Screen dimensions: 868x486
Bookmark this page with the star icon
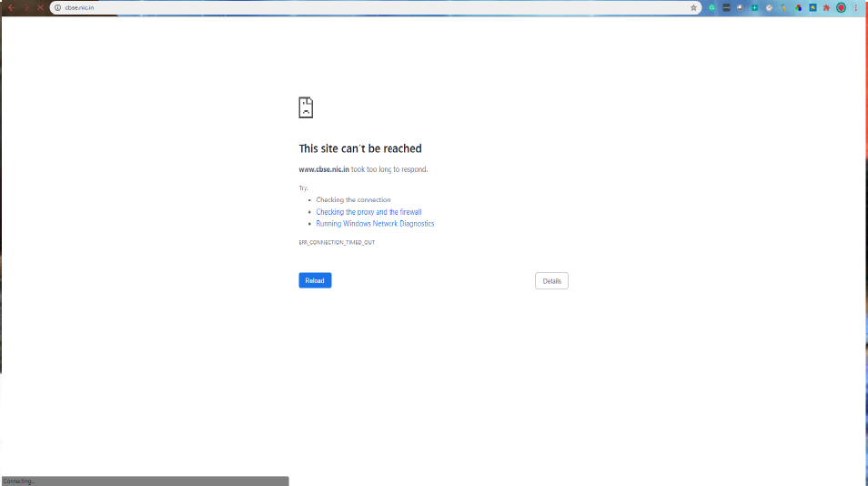point(693,8)
